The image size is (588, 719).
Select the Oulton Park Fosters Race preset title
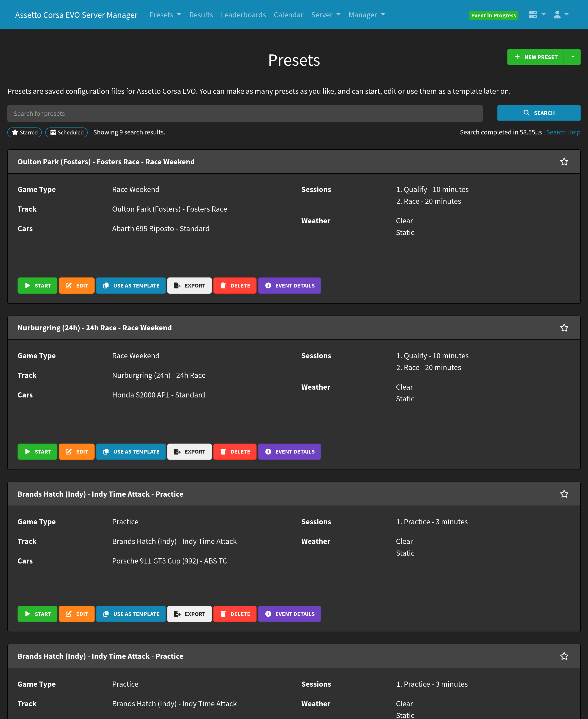tap(106, 162)
